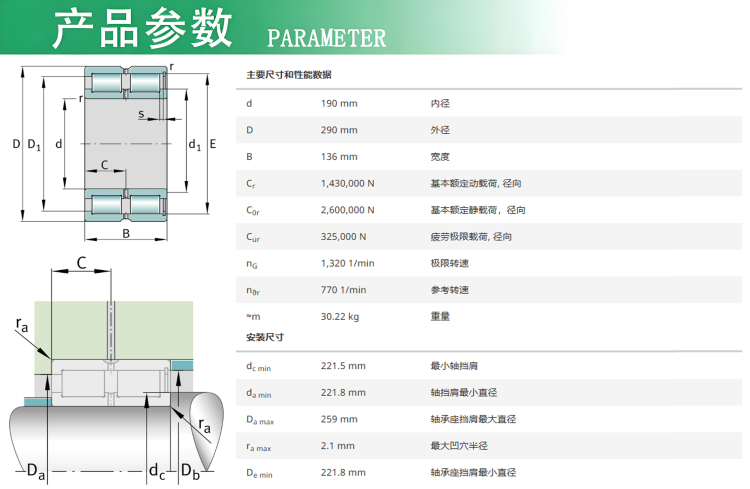This screenshot has height=489, width=750.
Task: Click the 轴承座挡肩最大直径 label
Action: (x=474, y=420)
